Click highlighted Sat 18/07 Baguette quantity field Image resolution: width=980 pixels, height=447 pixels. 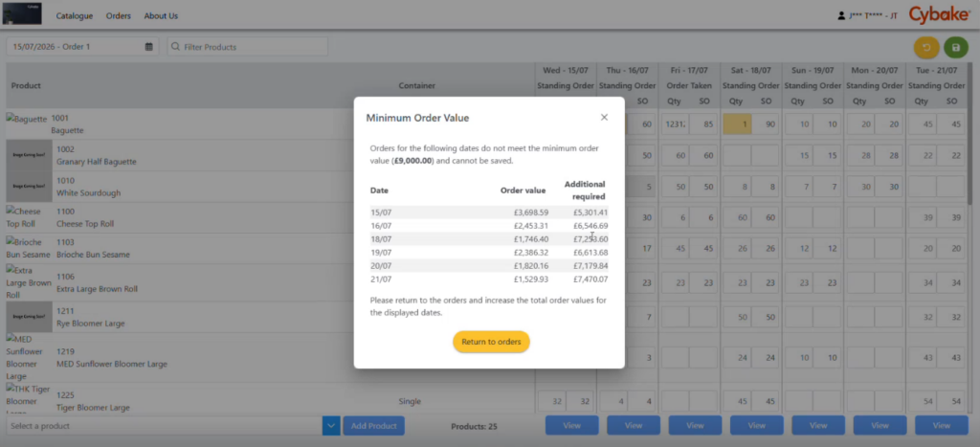[x=738, y=124]
